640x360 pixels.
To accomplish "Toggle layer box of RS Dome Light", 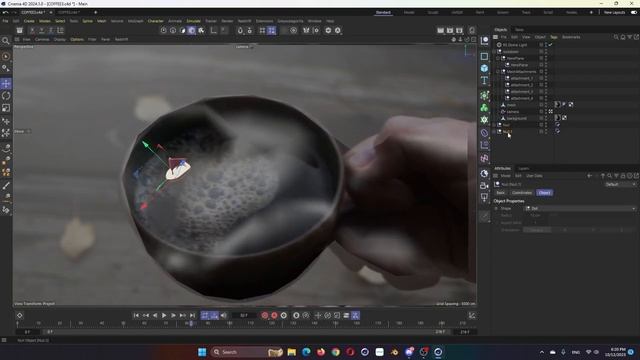I will click(x=541, y=45).
